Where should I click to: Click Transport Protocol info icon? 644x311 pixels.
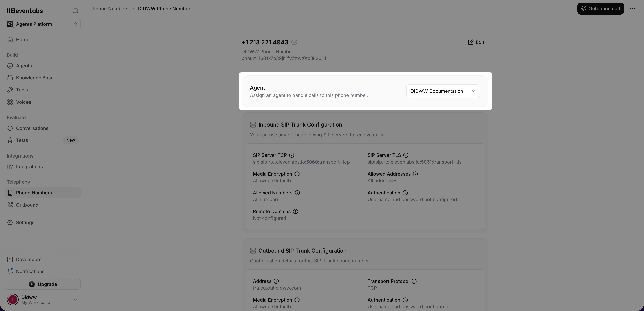click(414, 281)
